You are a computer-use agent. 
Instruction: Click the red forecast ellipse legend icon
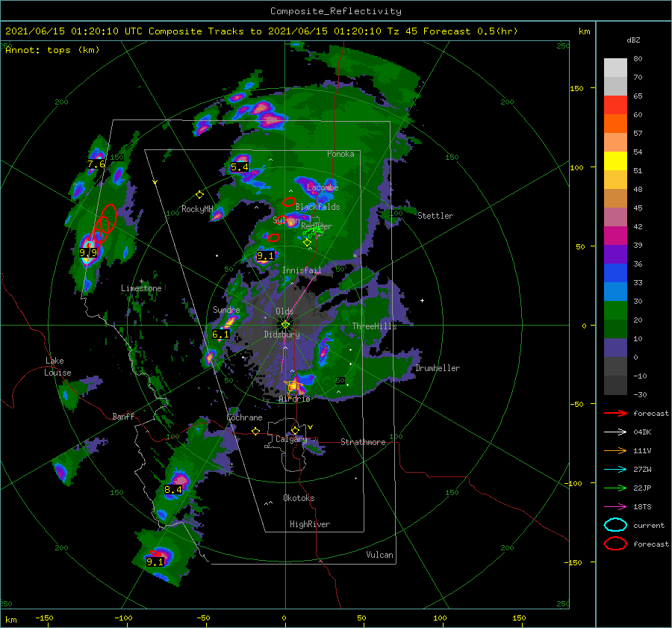pyautogui.click(x=615, y=544)
